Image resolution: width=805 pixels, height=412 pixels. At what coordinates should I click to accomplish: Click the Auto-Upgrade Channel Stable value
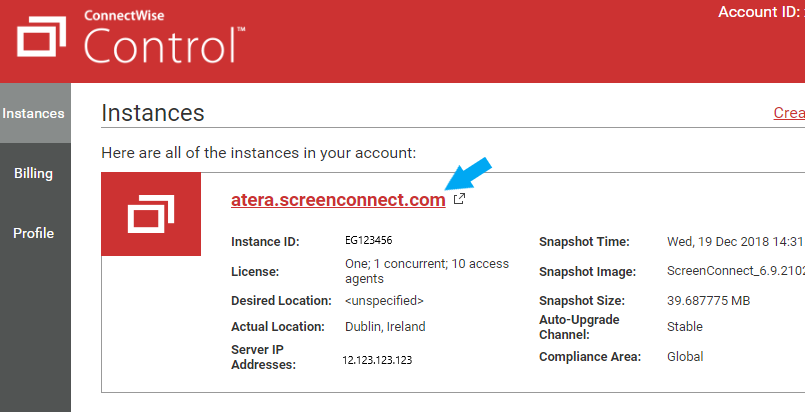coord(687,327)
